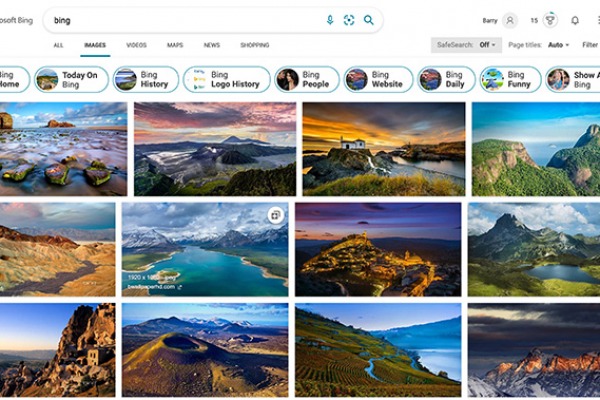This screenshot has height=400, width=600.
Task: Select the Bing Website suggestion chip
Action: (378, 80)
